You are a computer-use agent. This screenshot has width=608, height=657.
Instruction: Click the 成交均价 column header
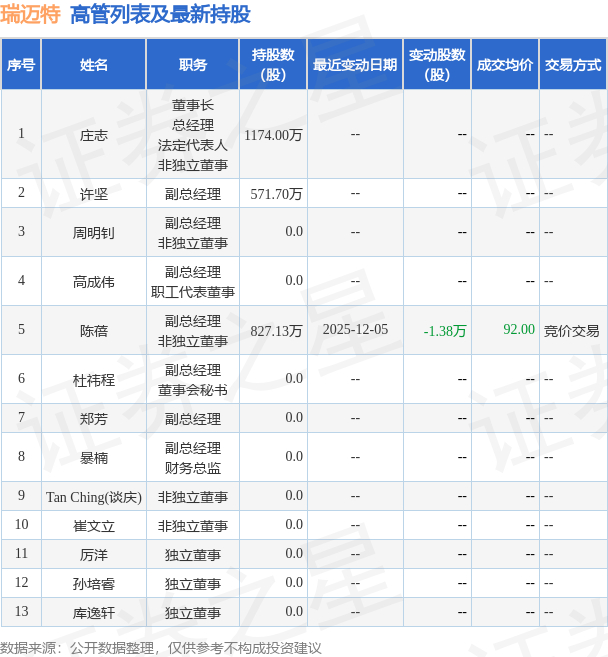[x=505, y=65]
